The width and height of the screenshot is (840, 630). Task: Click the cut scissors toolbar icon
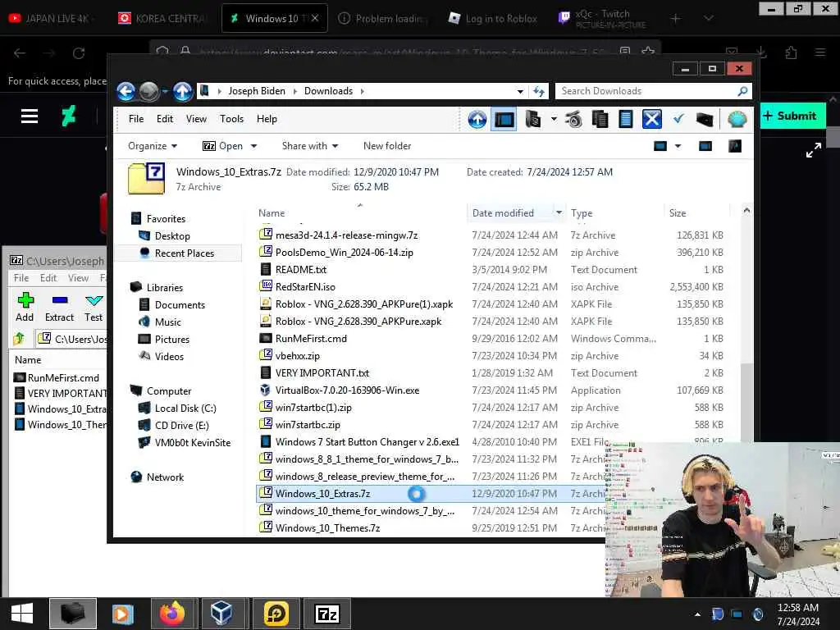tap(573, 119)
